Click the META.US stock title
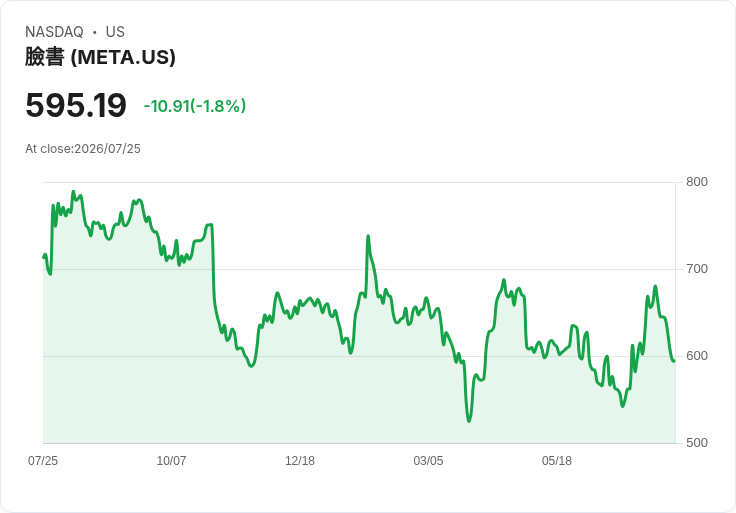Image resolution: width=736 pixels, height=513 pixels. click(100, 57)
